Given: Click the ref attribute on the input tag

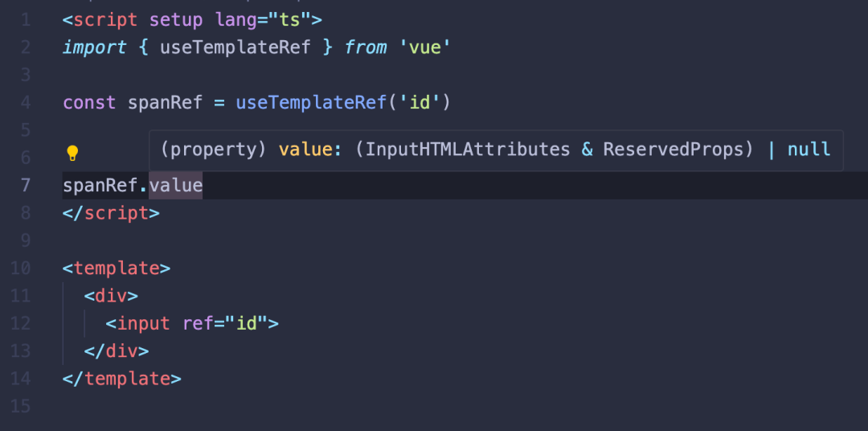Looking at the screenshot, I should click(x=198, y=323).
